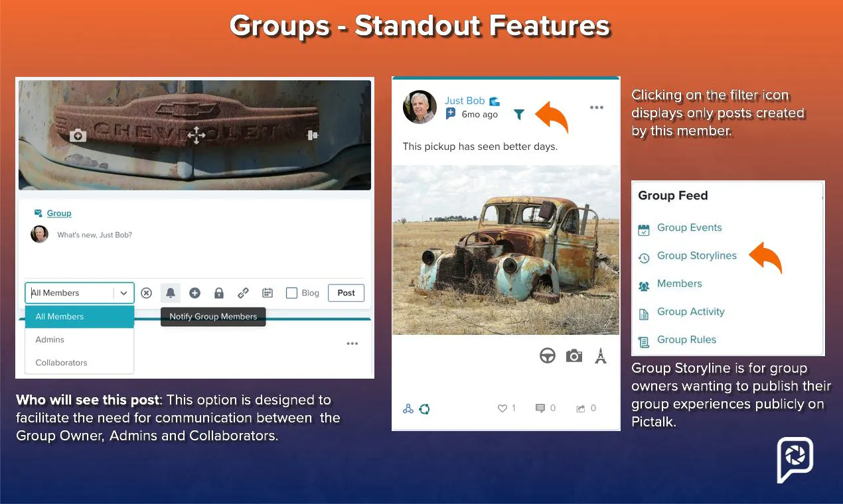Click the camera icon under the truck photo
Image resolution: width=843 pixels, height=504 pixels.
574,356
